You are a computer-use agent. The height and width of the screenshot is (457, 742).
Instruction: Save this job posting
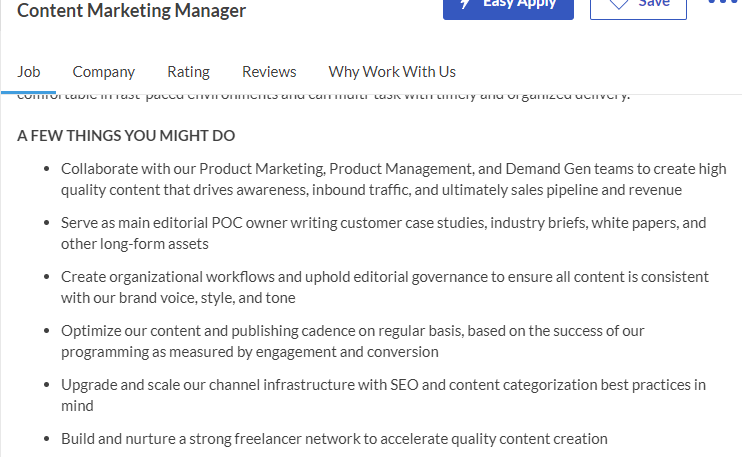(x=638, y=7)
